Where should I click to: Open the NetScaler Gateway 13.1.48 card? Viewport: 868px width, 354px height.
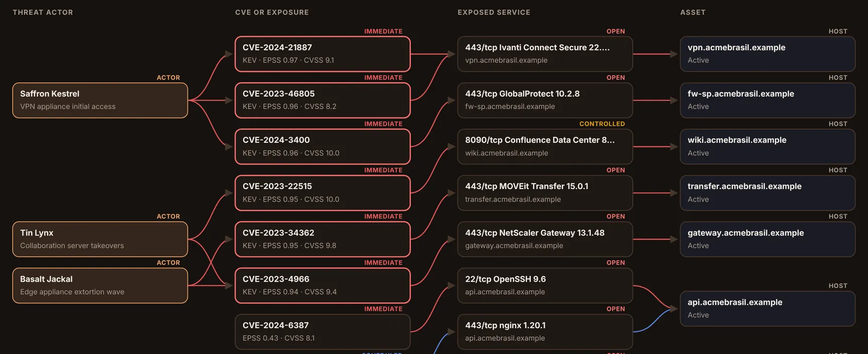[x=545, y=239]
